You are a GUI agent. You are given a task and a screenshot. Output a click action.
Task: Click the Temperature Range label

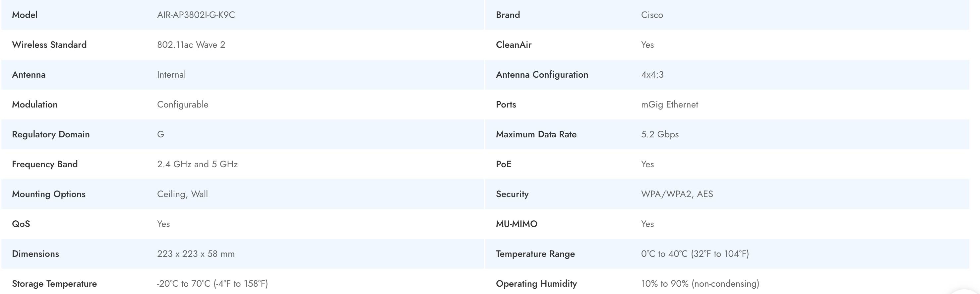tap(535, 254)
